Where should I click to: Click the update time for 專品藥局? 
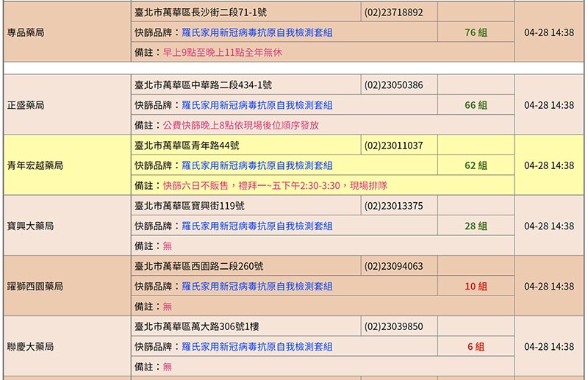point(549,32)
